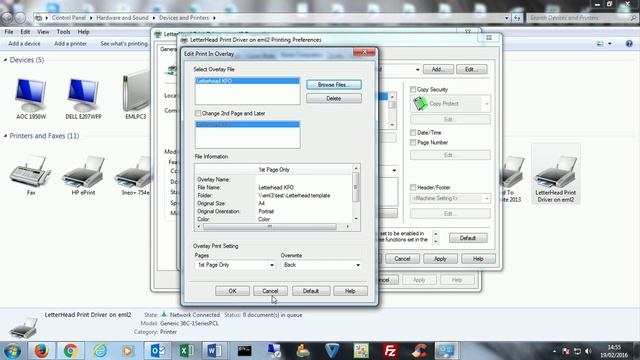Click the Add button in Printing Preferences
This screenshot has height=360, width=640.
(x=438, y=69)
